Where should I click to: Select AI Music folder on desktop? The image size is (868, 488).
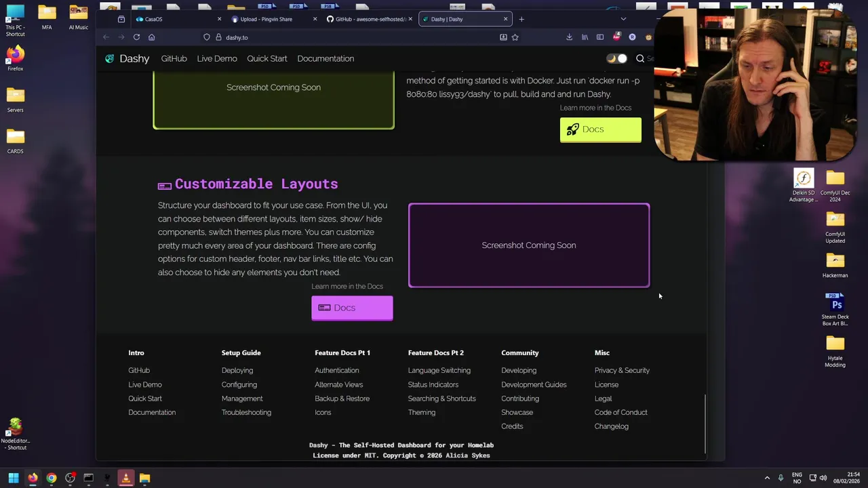pyautogui.click(x=79, y=18)
